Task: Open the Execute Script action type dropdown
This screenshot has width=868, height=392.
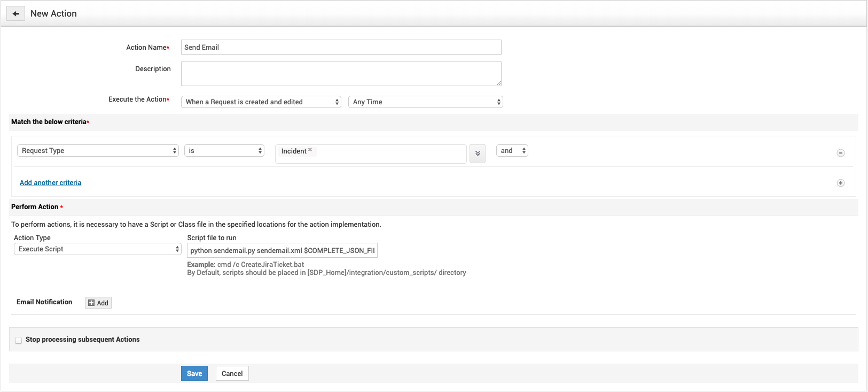Action: (x=98, y=249)
